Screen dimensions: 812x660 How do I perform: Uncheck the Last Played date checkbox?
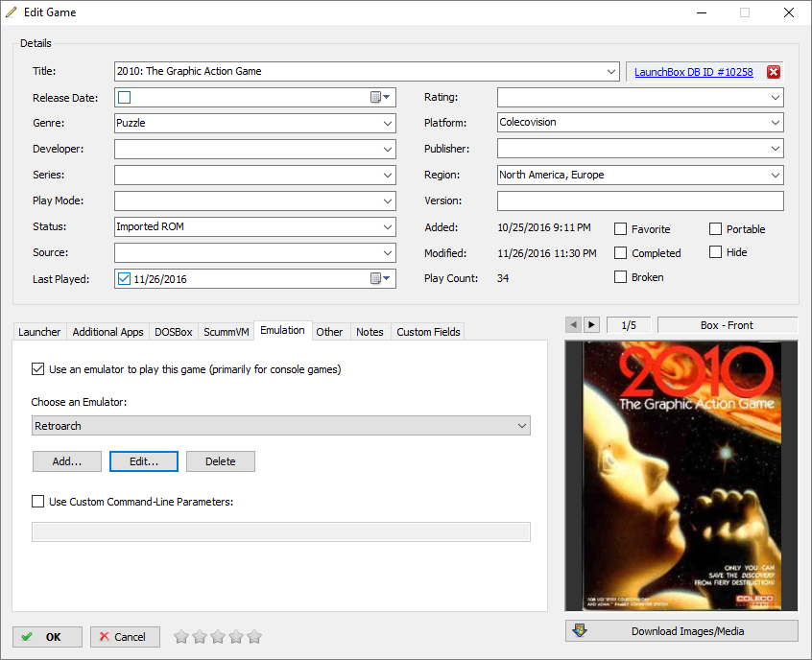[x=124, y=278]
